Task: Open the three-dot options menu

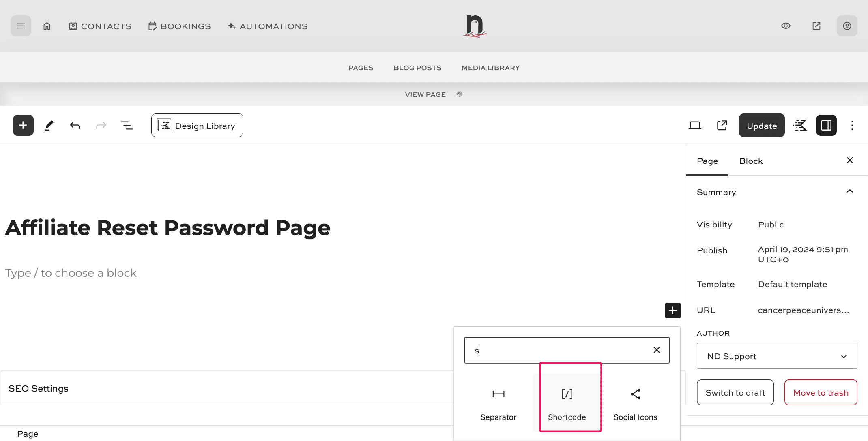Action: point(852,125)
